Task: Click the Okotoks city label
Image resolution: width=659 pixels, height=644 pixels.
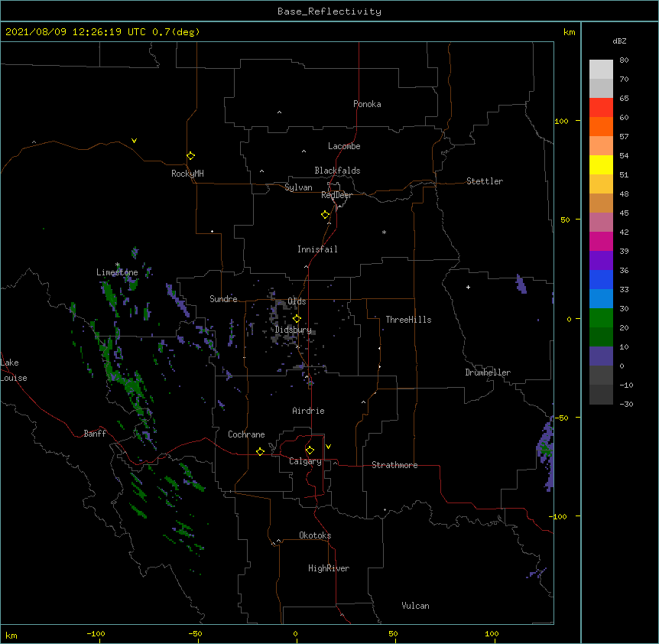Action: [315, 535]
